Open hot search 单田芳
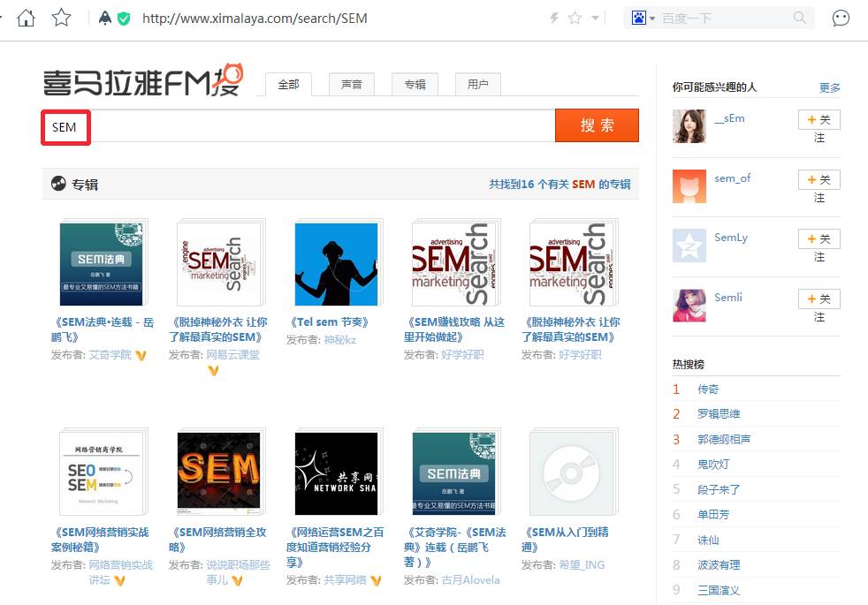Screen dimensions: 868x605 [x=713, y=515]
